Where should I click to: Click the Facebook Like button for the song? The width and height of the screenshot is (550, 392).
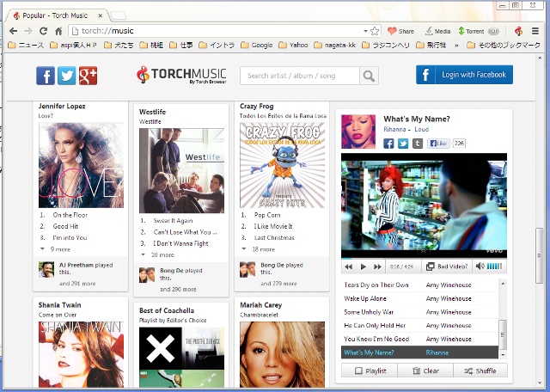pyautogui.click(x=438, y=144)
